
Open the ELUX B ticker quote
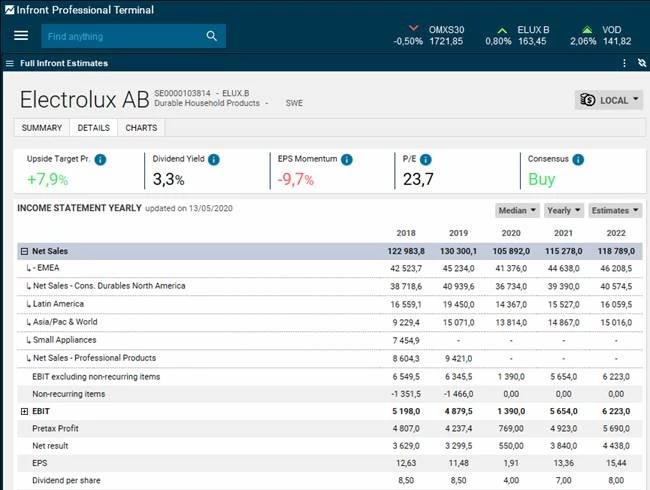point(517,36)
